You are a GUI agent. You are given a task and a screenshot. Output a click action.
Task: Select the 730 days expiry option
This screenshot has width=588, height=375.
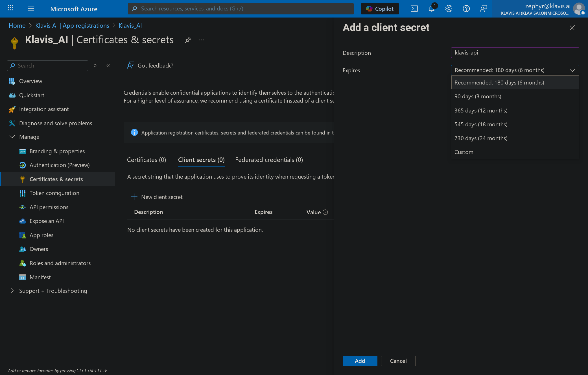481,138
